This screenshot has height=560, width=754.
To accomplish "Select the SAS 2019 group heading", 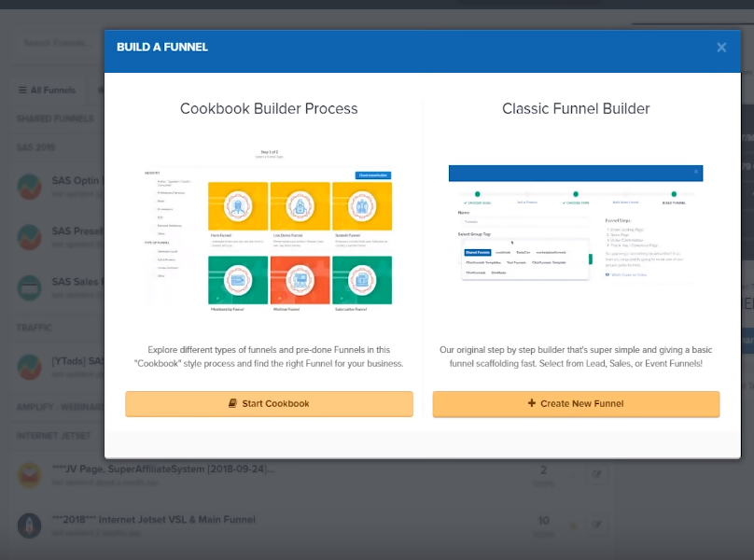I will click(35, 147).
